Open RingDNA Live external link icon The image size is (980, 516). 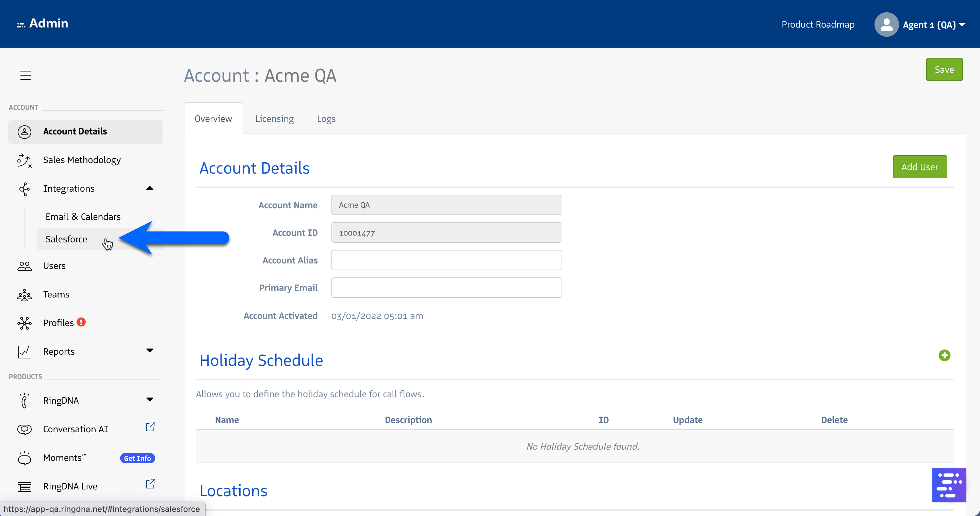click(151, 484)
